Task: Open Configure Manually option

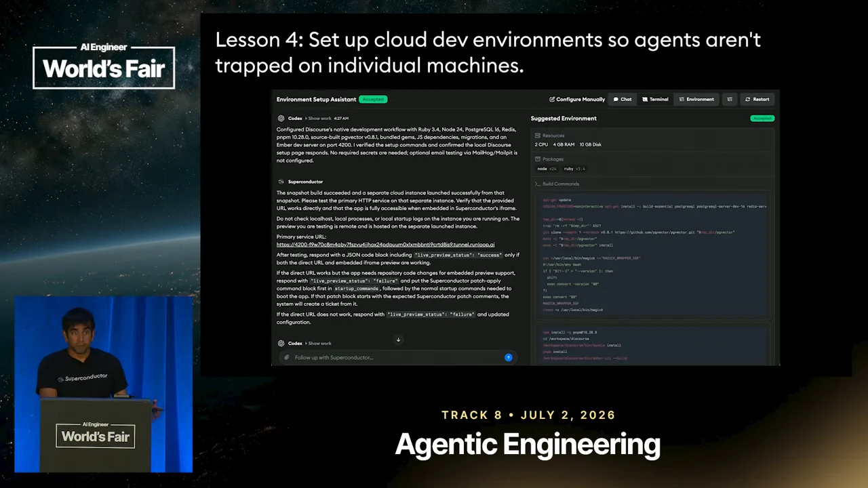Action: pyautogui.click(x=577, y=100)
